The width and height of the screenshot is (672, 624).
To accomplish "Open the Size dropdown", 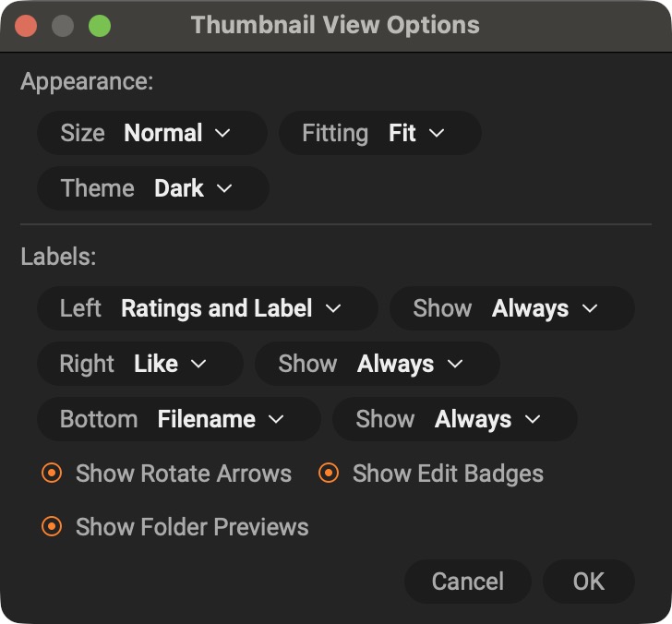I will click(x=152, y=133).
